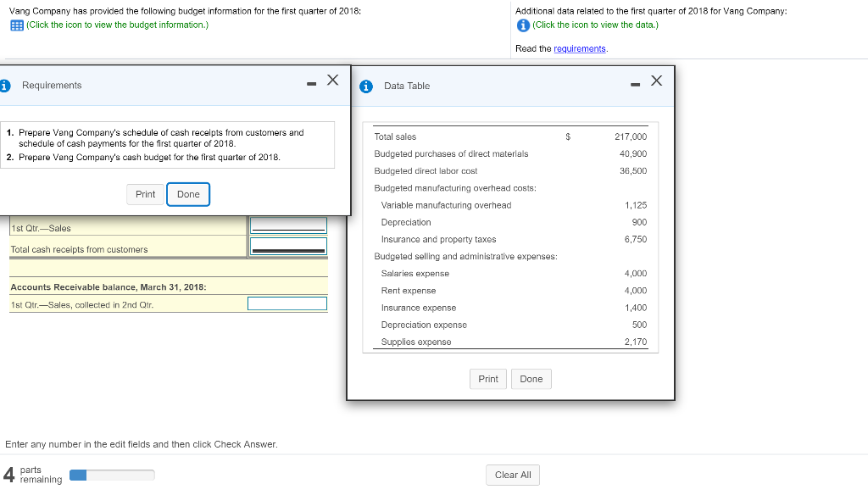This screenshot has width=868, height=495.
Task: Close the Requirements dialog
Action: [x=333, y=81]
